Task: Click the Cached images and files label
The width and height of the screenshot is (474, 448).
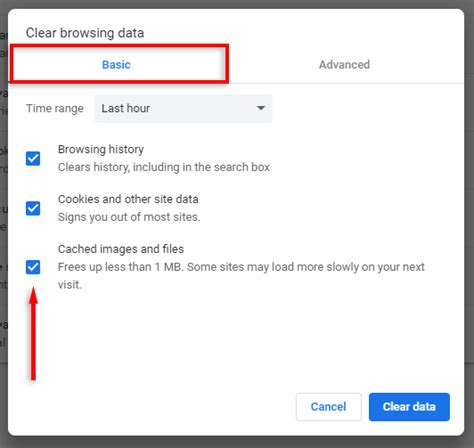Action: coord(121,249)
